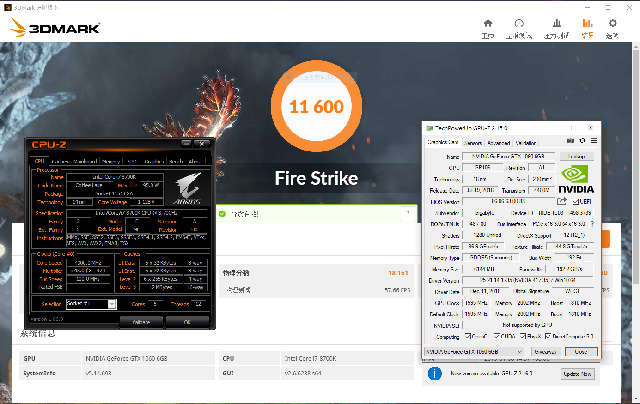Screen dimensions: 640x404
Task: Click the GUI version cell
Action: (347, 373)
